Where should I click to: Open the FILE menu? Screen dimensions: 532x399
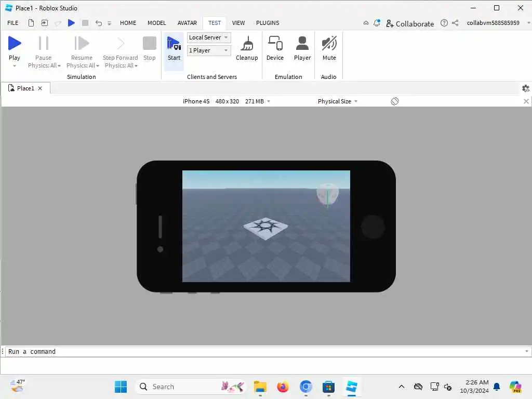click(x=13, y=23)
